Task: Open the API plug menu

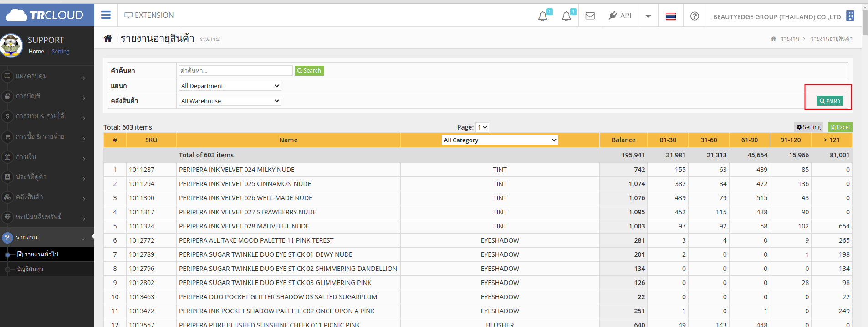Action: (620, 16)
